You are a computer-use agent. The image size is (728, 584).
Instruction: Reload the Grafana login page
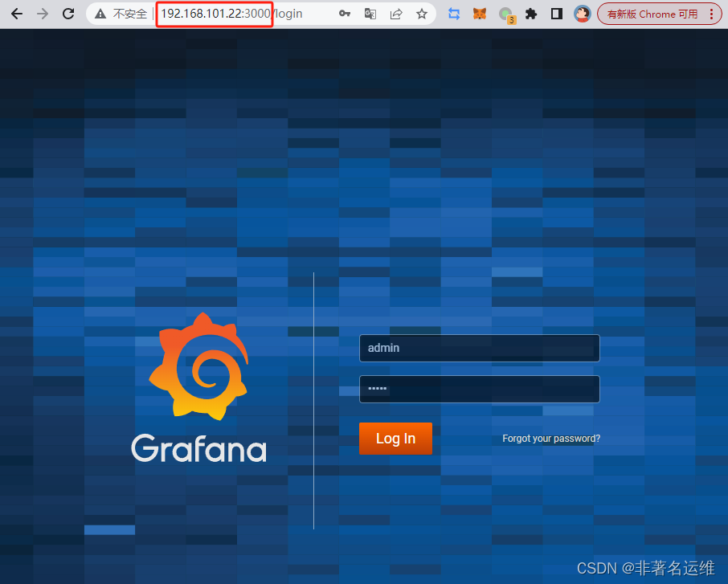pos(68,14)
